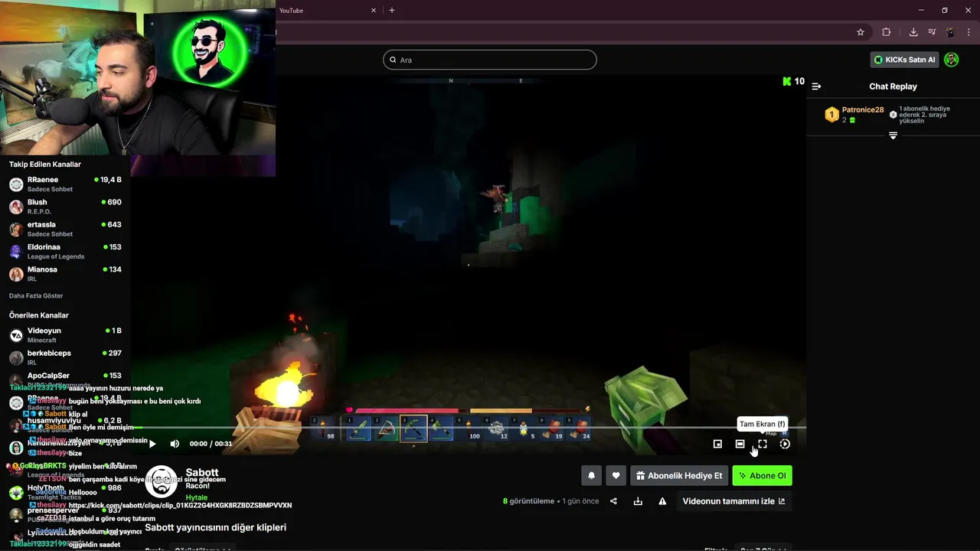The image size is (980, 551).
Task: Open the user avatar menu in Kick header
Action: click(x=952, y=60)
